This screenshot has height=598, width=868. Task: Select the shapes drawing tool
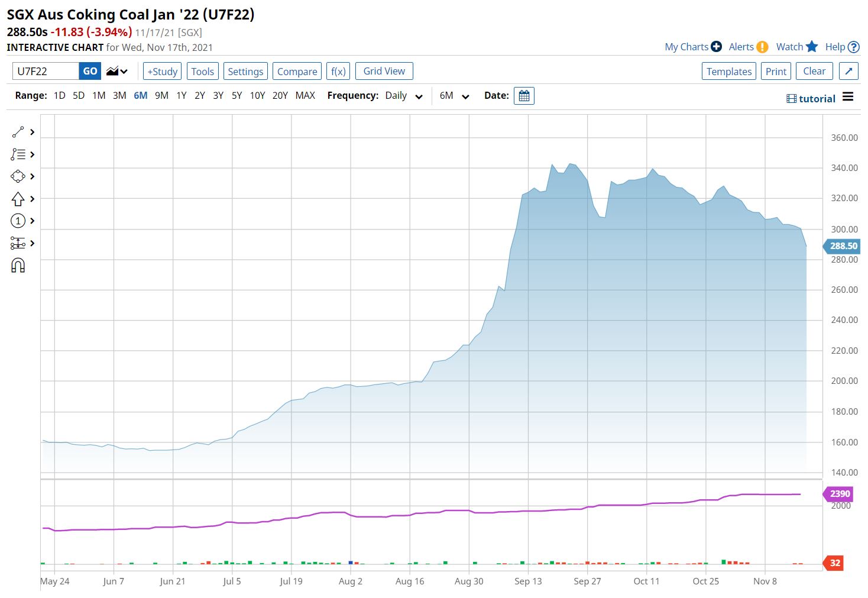pos(18,176)
